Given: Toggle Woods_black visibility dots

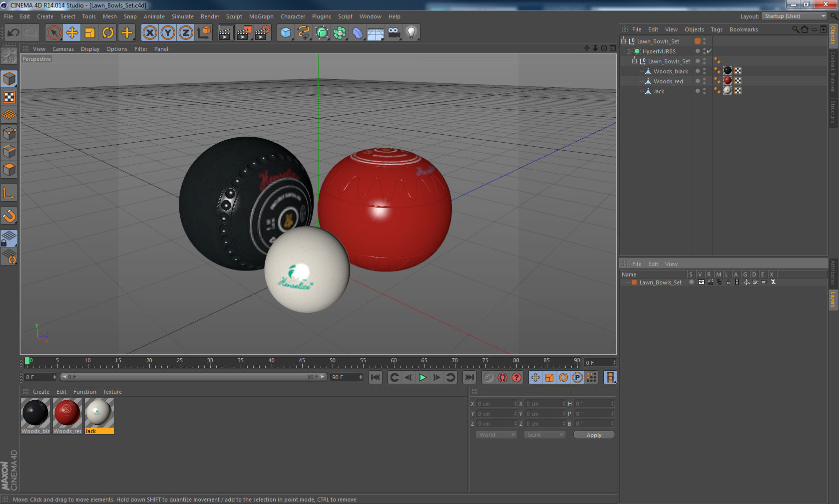Looking at the screenshot, I should (705, 71).
